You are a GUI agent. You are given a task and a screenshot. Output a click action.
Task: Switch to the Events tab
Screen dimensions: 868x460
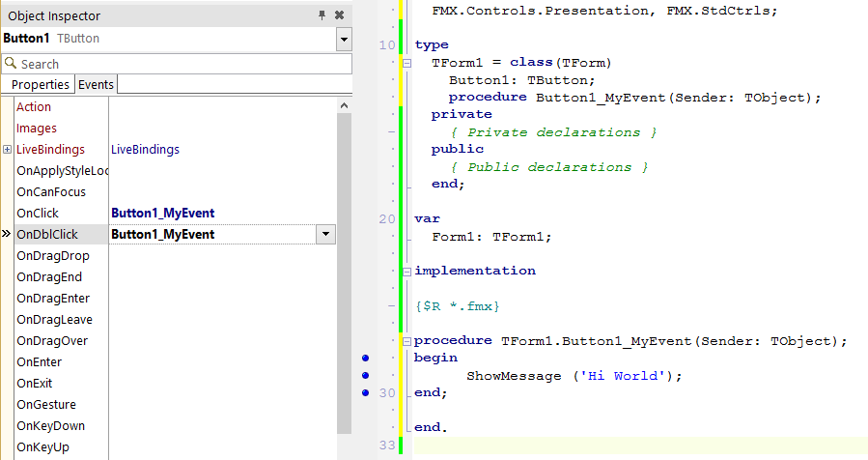pyautogui.click(x=96, y=85)
